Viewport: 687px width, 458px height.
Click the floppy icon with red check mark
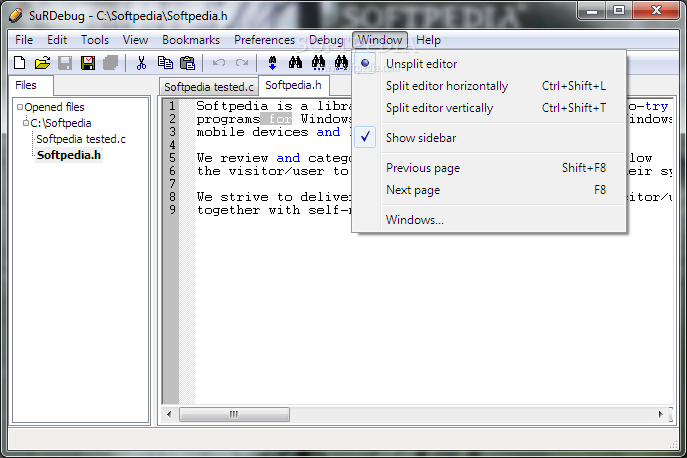[88, 63]
